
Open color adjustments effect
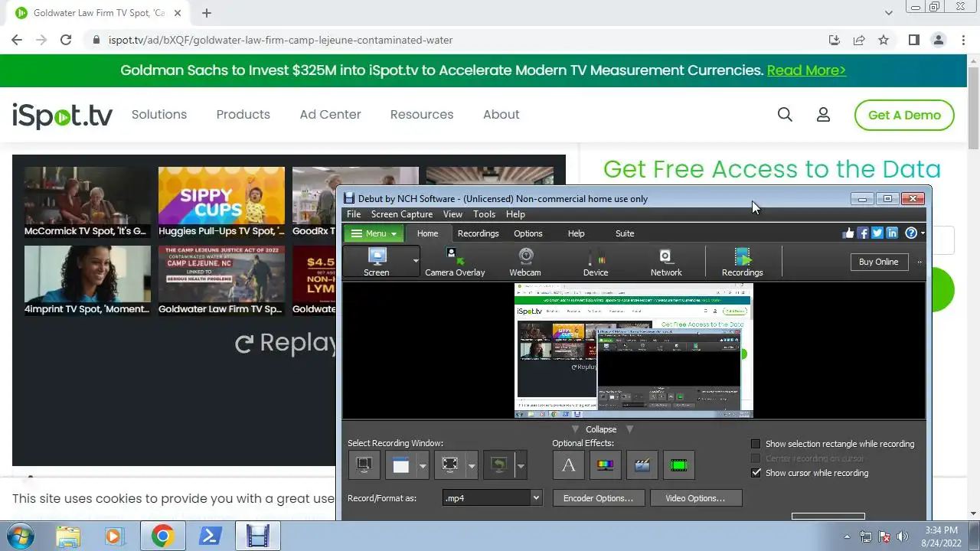pyautogui.click(x=605, y=465)
